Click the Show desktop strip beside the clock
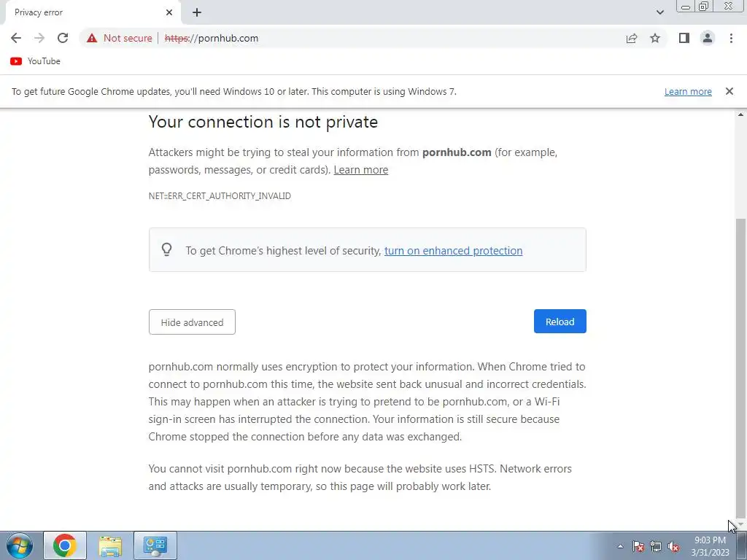747x560 pixels. point(742,545)
